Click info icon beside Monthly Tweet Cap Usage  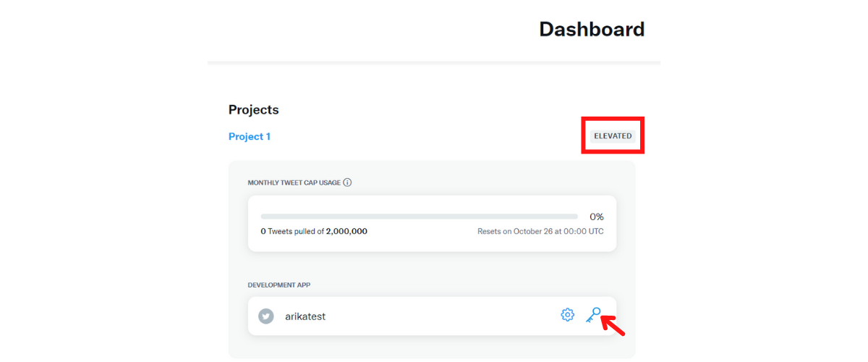[347, 182]
